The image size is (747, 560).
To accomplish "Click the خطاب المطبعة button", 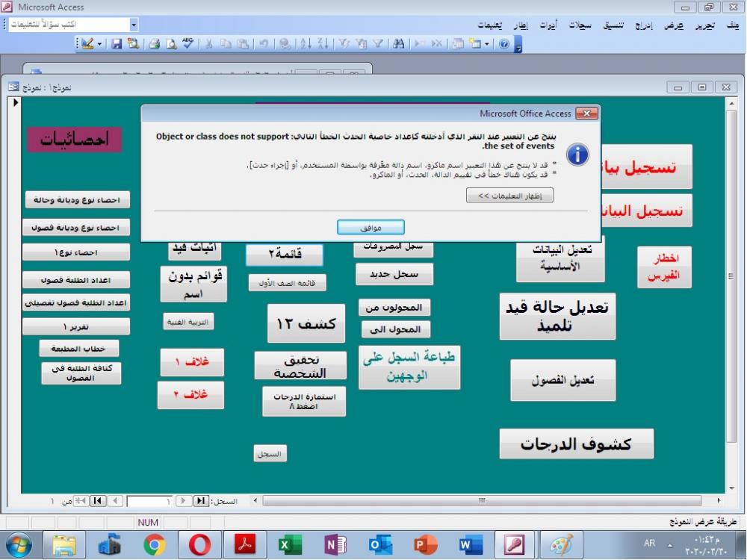I will 79,348.
